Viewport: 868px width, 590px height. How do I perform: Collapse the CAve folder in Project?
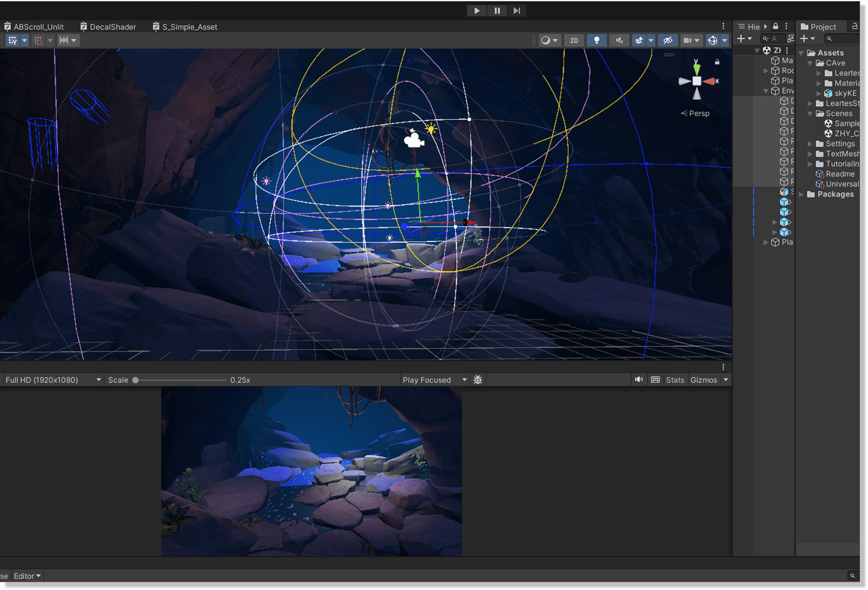pyautogui.click(x=810, y=63)
